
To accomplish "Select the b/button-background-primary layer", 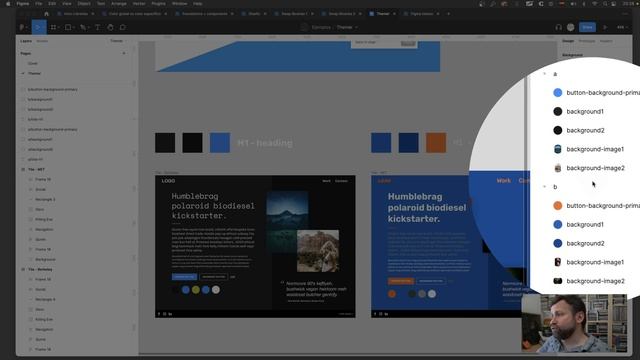I will [x=52, y=89].
